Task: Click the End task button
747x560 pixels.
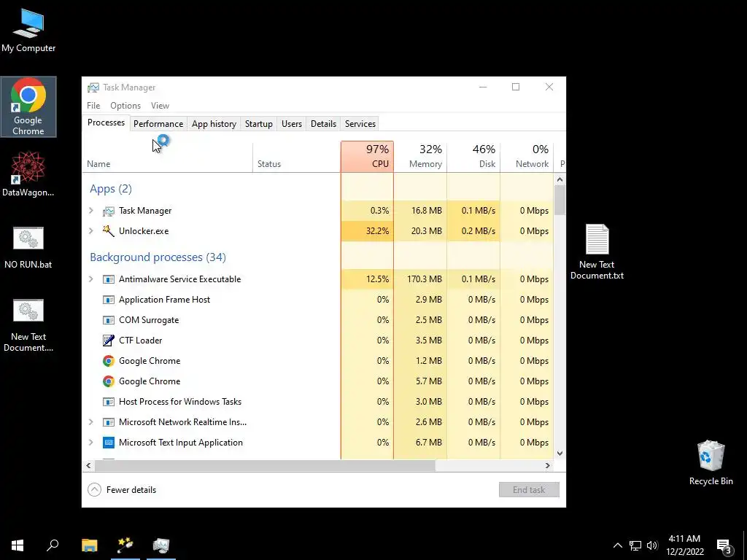Action: tap(529, 489)
